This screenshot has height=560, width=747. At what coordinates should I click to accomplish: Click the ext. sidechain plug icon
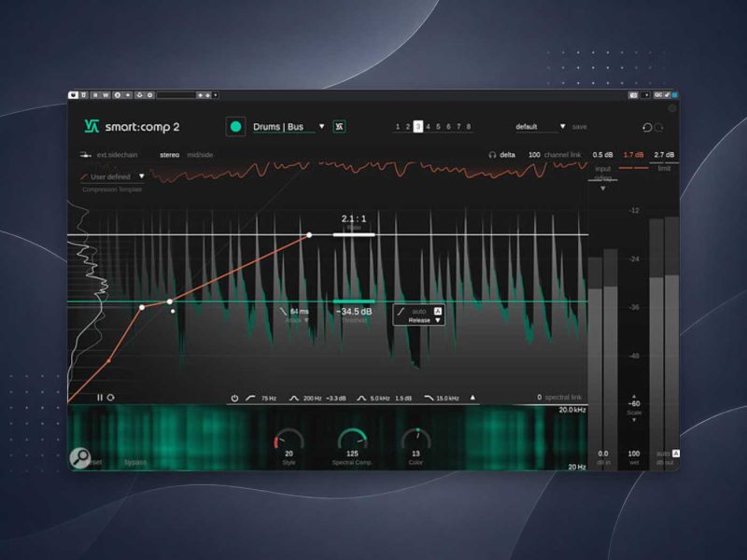click(x=86, y=155)
